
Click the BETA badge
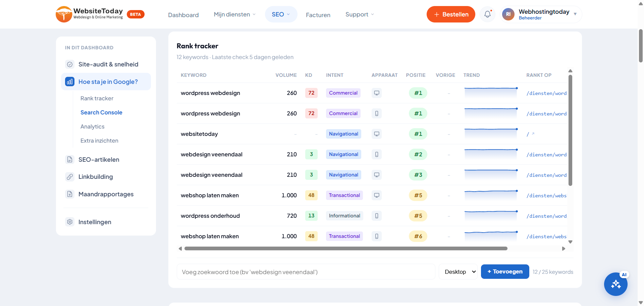click(x=136, y=14)
